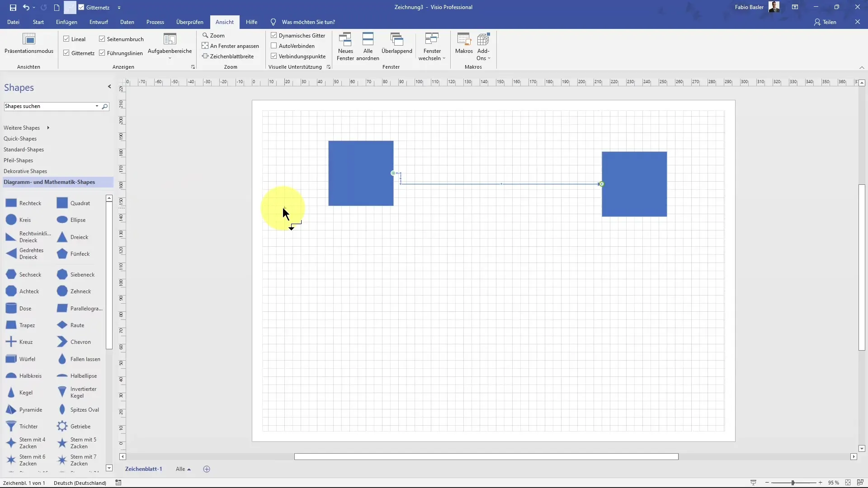Select the Chevron shape
868x488 pixels.
pos(74,342)
